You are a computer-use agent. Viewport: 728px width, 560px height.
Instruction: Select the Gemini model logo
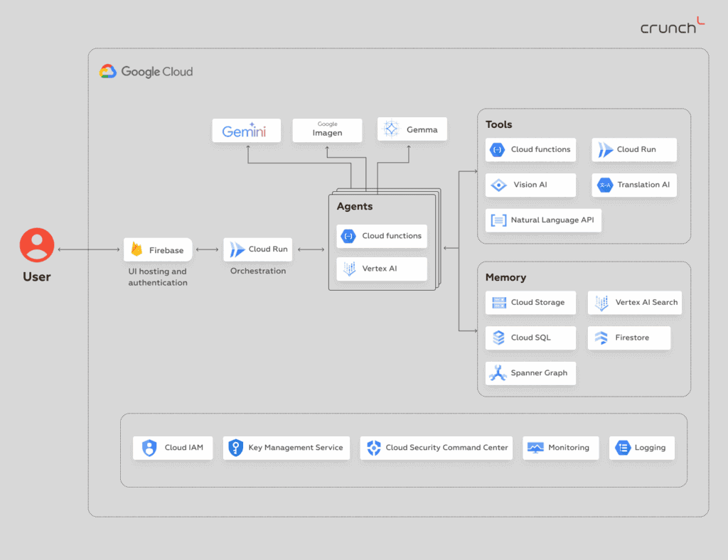(x=245, y=131)
